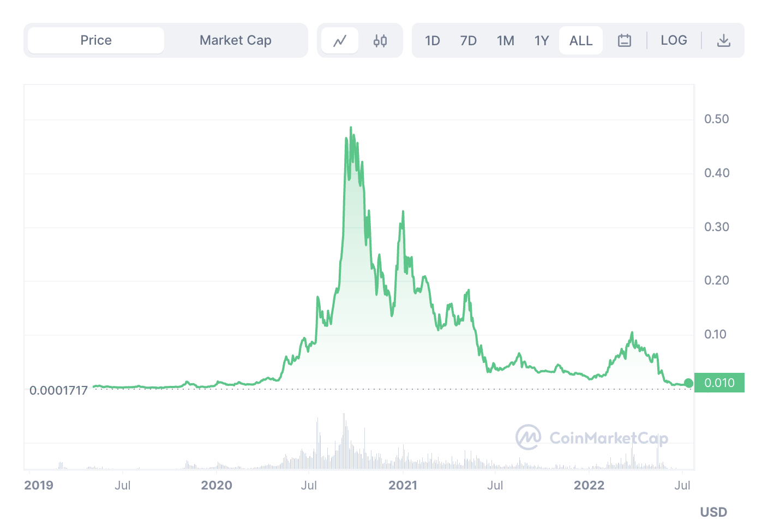Image resolution: width=768 pixels, height=532 pixels.
Task: Click the highlighted ALL button
Action: tap(580, 40)
